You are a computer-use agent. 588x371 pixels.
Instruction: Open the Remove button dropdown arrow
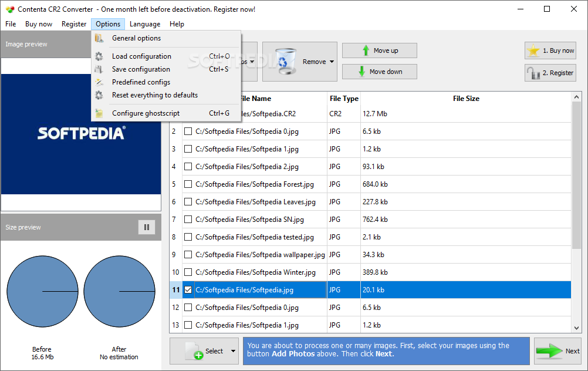click(x=332, y=62)
